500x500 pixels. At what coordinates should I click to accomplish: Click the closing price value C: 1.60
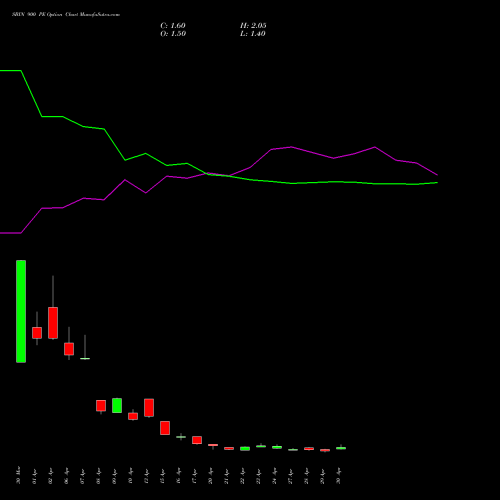[173, 26]
